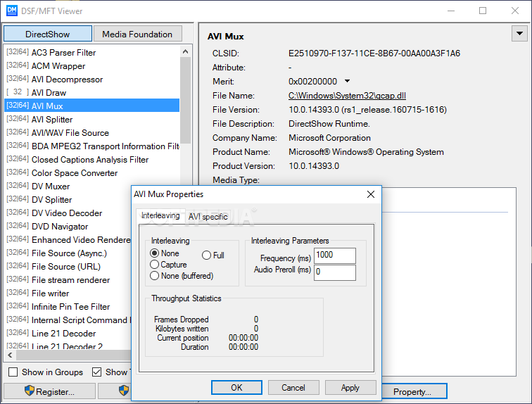The image size is (532, 404).
Task: Click the Merit value 0x00200000
Action: (x=313, y=82)
